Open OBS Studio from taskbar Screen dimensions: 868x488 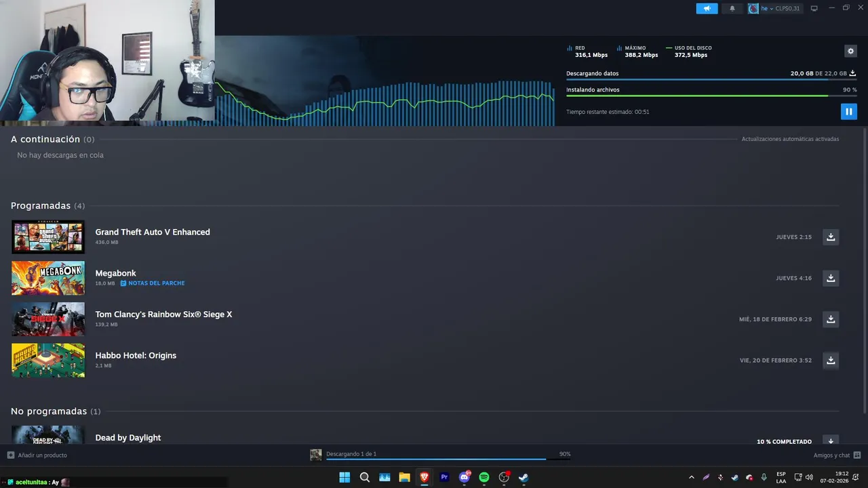(504, 477)
